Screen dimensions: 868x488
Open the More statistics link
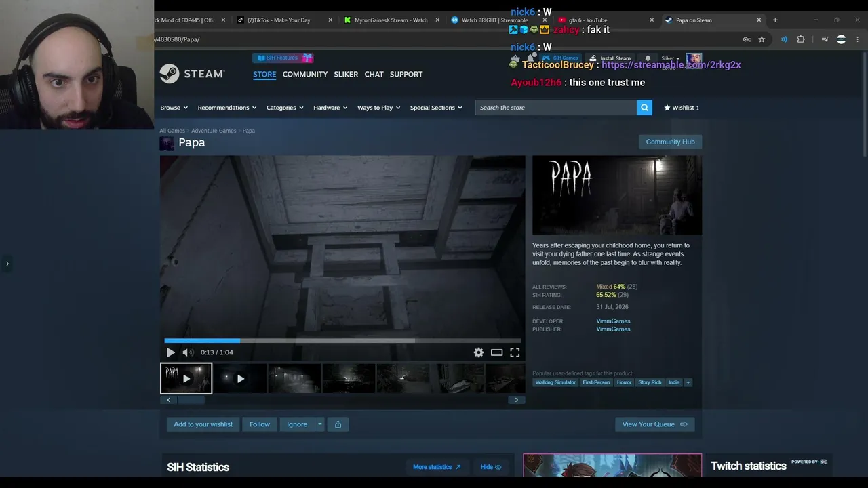pos(437,467)
